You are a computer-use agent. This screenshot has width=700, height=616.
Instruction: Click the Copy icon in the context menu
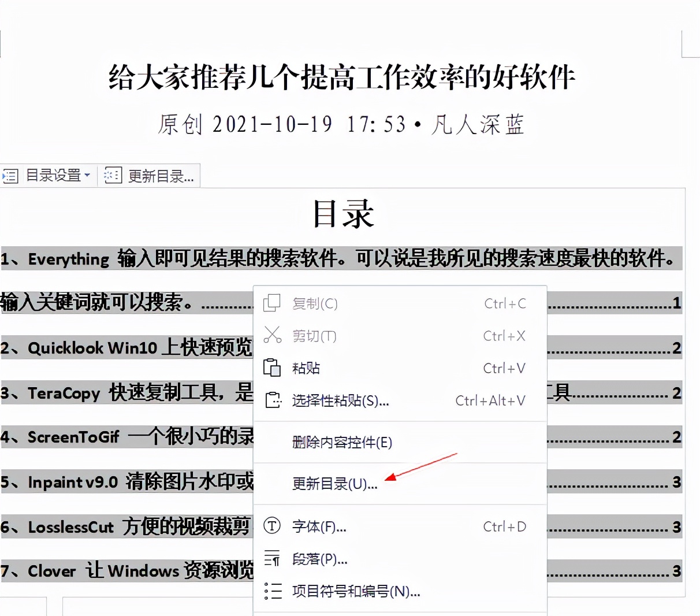coord(271,303)
